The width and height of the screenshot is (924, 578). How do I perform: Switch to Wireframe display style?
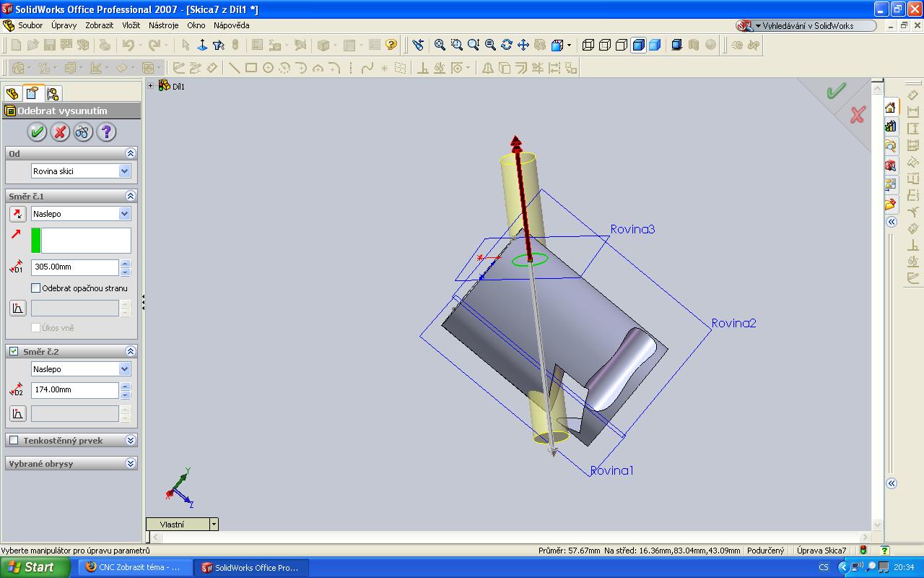(x=588, y=45)
